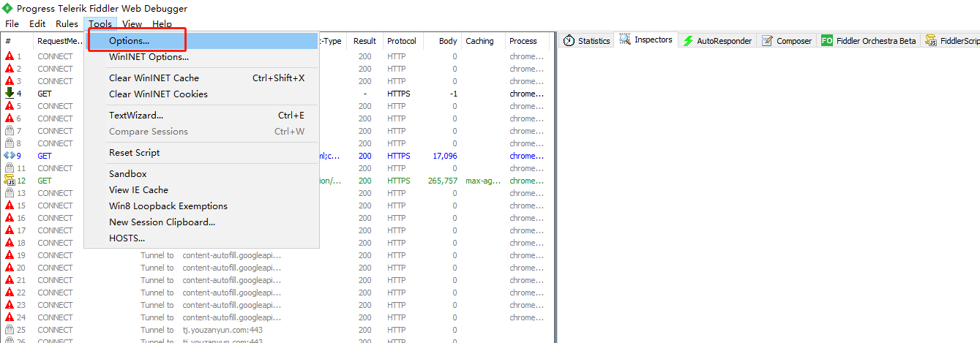This screenshot has height=343, width=980.
Task: Open the AutoResponder tab
Action: pyautogui.click(x=717, y=41)
